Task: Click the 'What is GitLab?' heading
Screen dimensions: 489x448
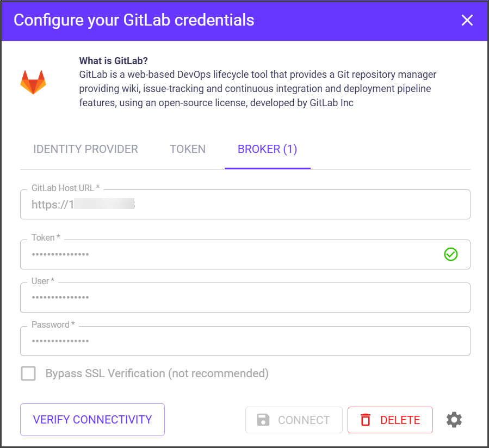Action: (114, 60)
